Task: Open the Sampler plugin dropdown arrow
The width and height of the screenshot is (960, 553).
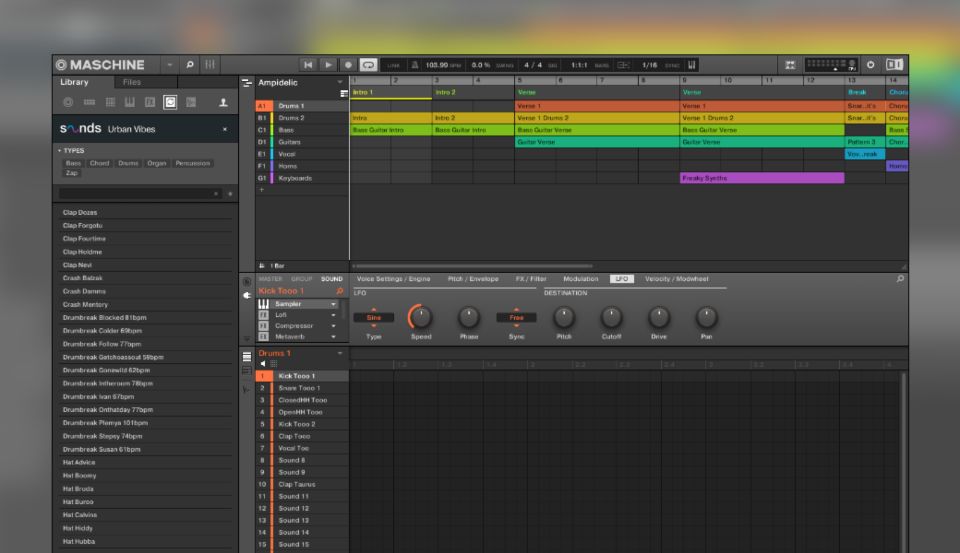Action: click(334, 304)
